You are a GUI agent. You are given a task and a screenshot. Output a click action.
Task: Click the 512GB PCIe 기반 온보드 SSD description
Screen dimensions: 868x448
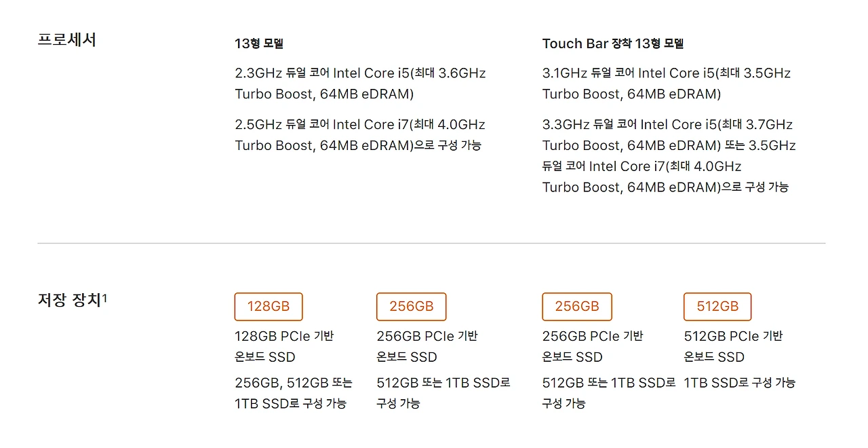733,346
